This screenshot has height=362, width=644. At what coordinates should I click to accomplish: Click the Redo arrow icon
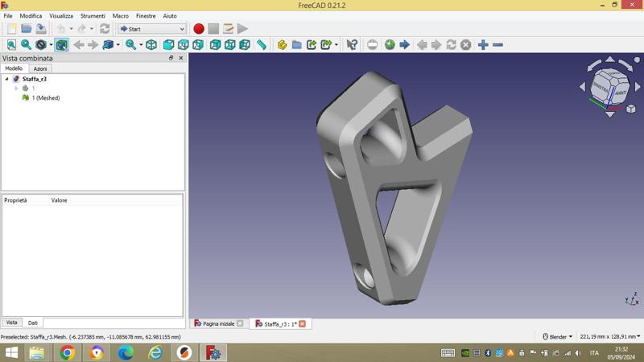click(x=82, y=29)
